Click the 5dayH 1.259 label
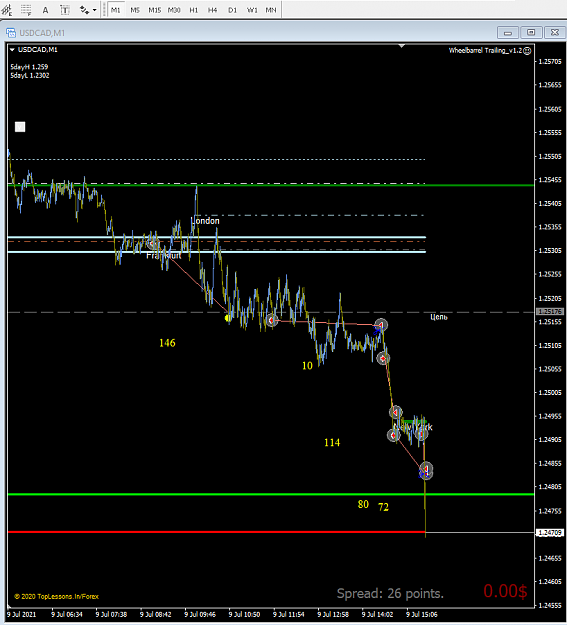The image size is (567, 625). point(29,67)
